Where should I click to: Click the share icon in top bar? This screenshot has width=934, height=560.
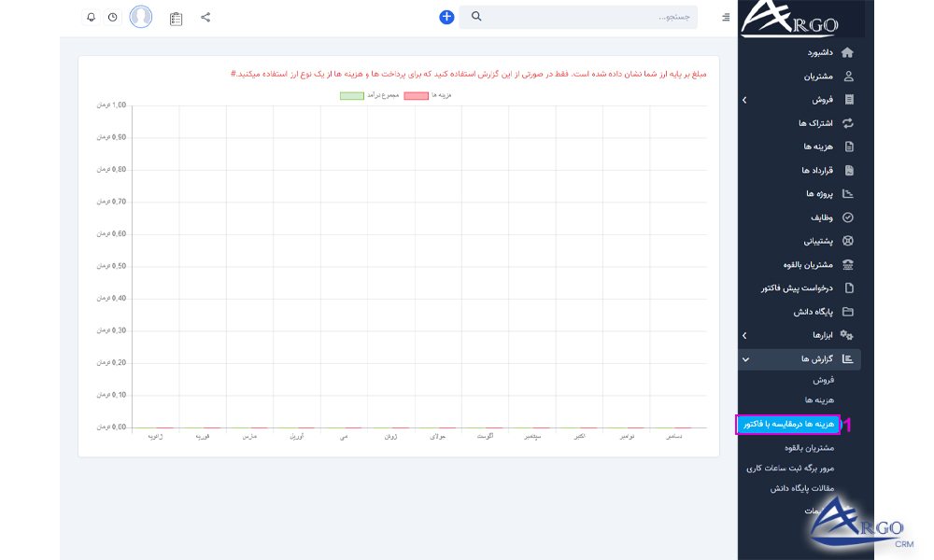pyautogui.click(x=205, y=17)
